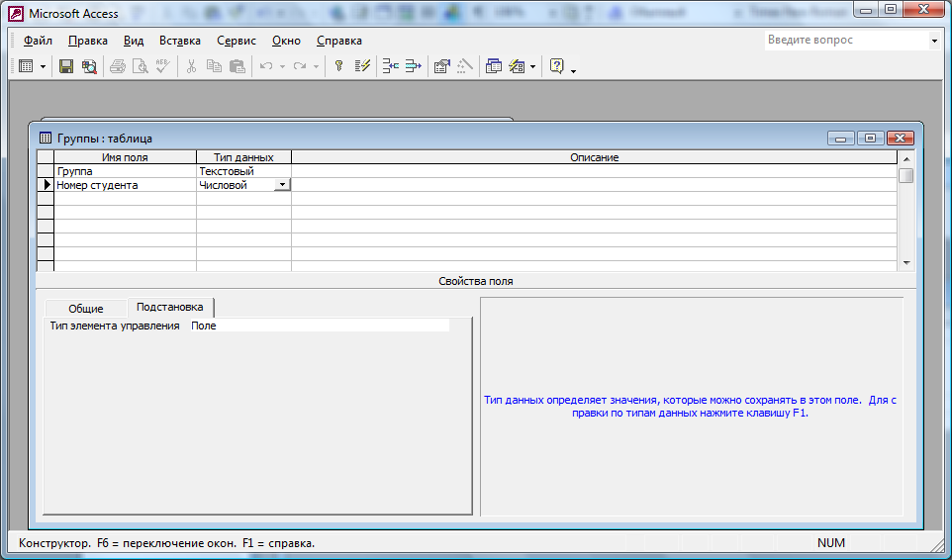Open the Вид menu
Image resolution: width=952 pixels, height=560 pixels.
click(134, 41)
